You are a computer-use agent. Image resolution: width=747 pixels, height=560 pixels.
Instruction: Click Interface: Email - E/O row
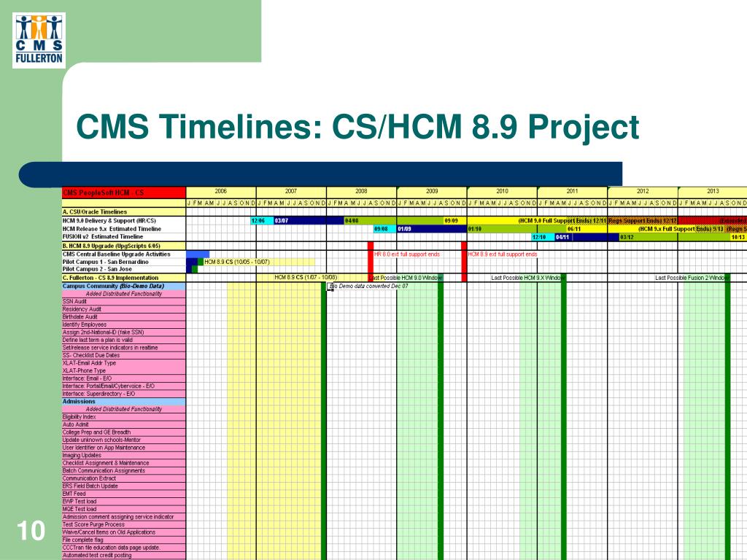coord(124,378)
